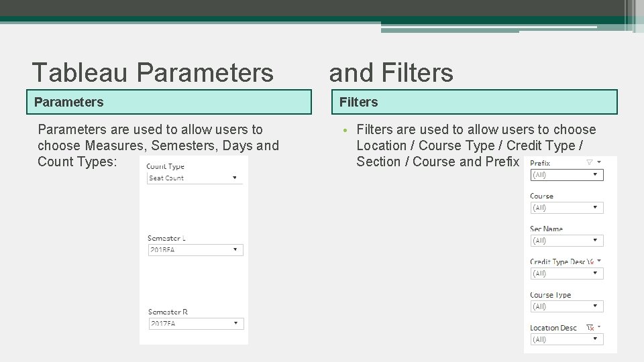The image size is (644, 362).
Task: Click the 'and Filters' title text
Action: click(x=391, y=72)
